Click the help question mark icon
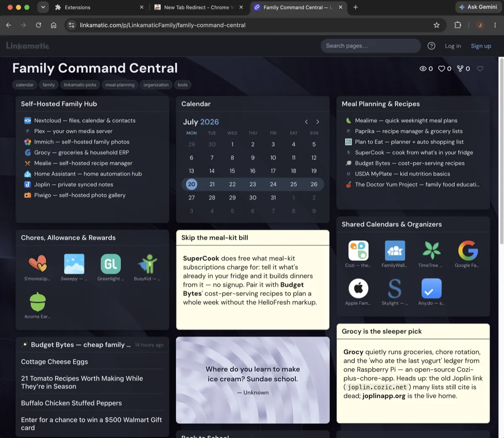Viewport: 504px width, 438px height. [431, 46]
